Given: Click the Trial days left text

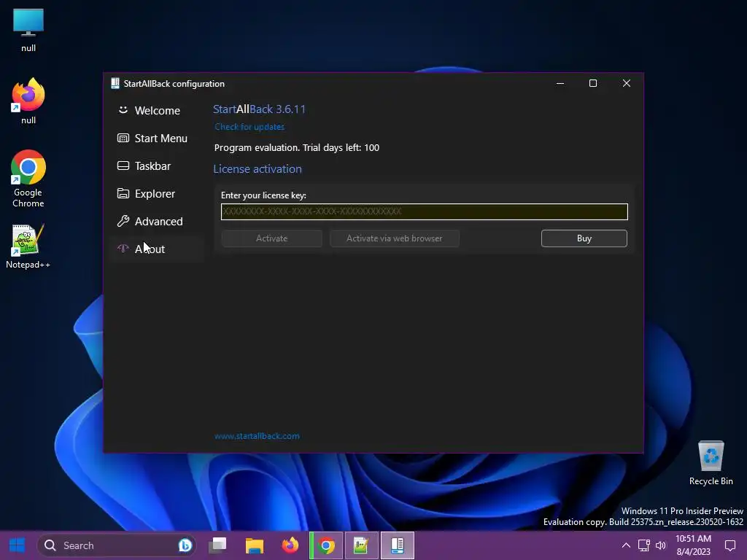Looking at the screenshot, I should coord(341,147).
